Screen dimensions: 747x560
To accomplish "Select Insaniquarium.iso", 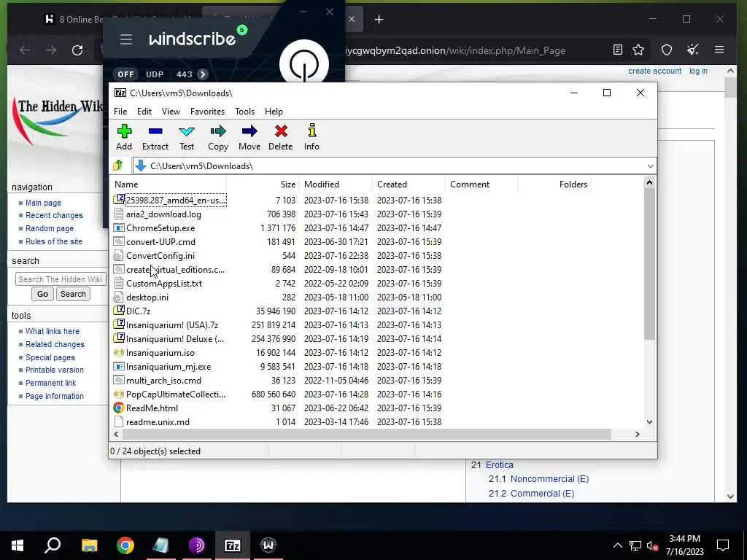I will (160, 353).
